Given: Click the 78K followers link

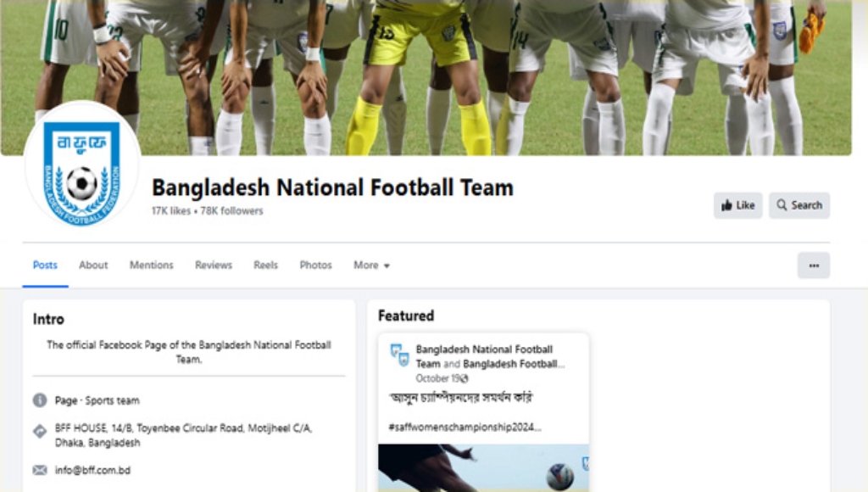Looking at the screenshot, I should pyautogui.click(x=231, y=211).
